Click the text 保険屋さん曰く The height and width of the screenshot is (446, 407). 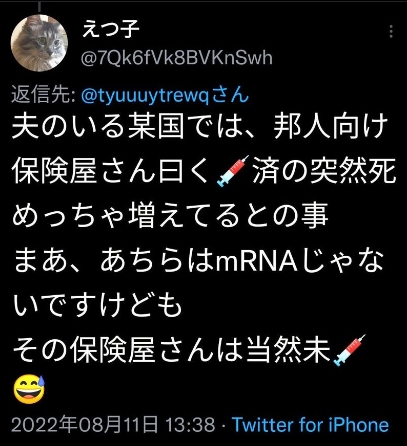(113, 171)
